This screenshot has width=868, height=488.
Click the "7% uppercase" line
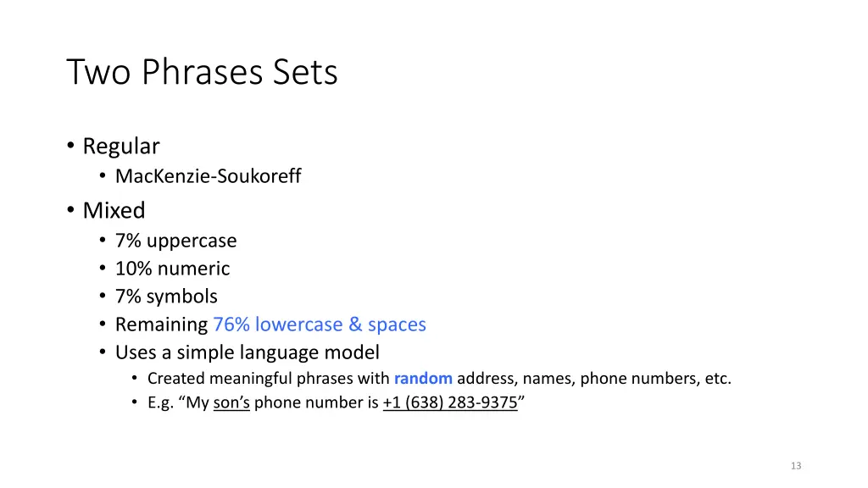176,241
